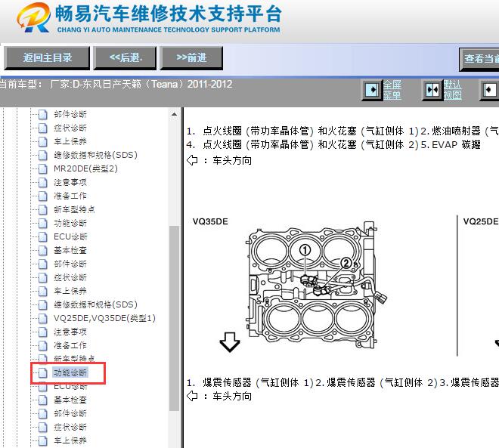499x448 pixels.
Task: Open 准备工作 in the VQ25DE,VQ35DE(类型1) section
Action: (70, 345)
